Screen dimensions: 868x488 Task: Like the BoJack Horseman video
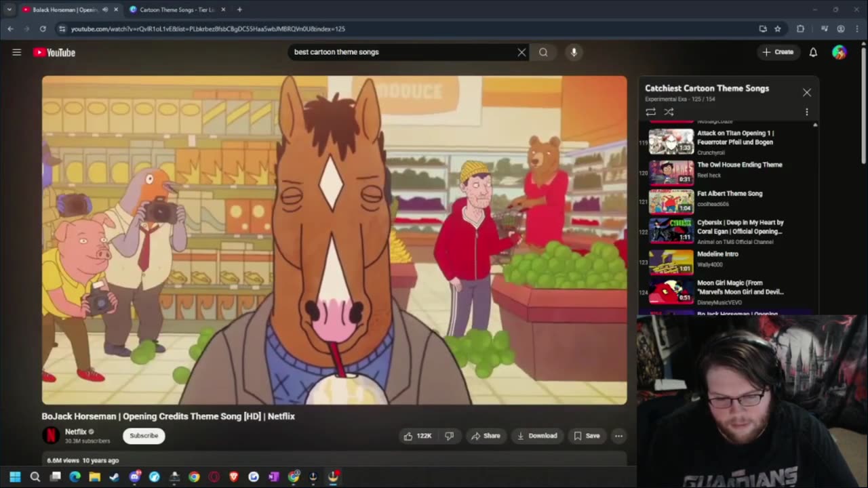(418, 436)
